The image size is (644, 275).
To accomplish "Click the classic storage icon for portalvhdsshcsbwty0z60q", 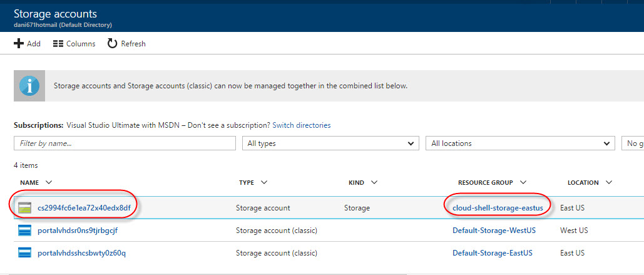I will (x=24, y=253).
